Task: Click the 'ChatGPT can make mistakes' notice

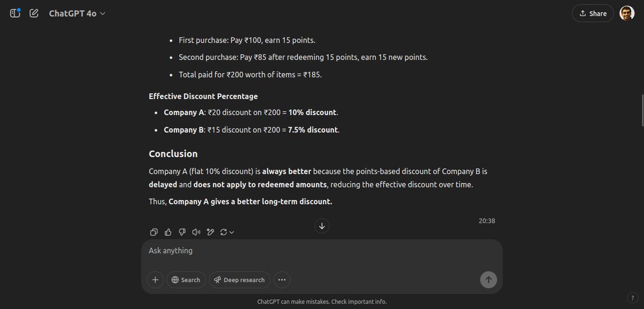Action: [322, 301]
